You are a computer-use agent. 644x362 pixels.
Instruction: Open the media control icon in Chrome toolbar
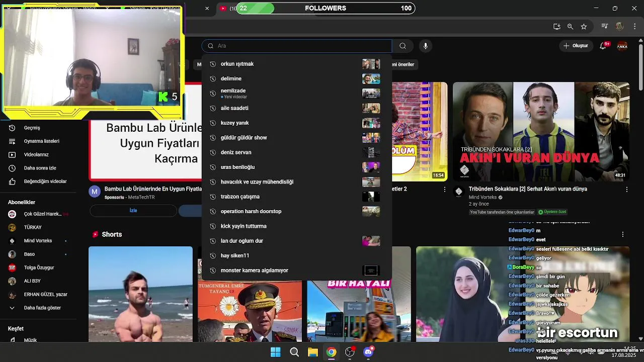pyautogui.click(x=605, y=27)
